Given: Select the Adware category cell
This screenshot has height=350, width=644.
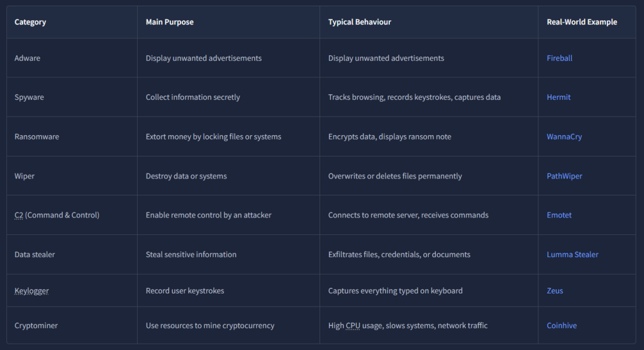Looking at the screenshot, I should pos(28,58).
